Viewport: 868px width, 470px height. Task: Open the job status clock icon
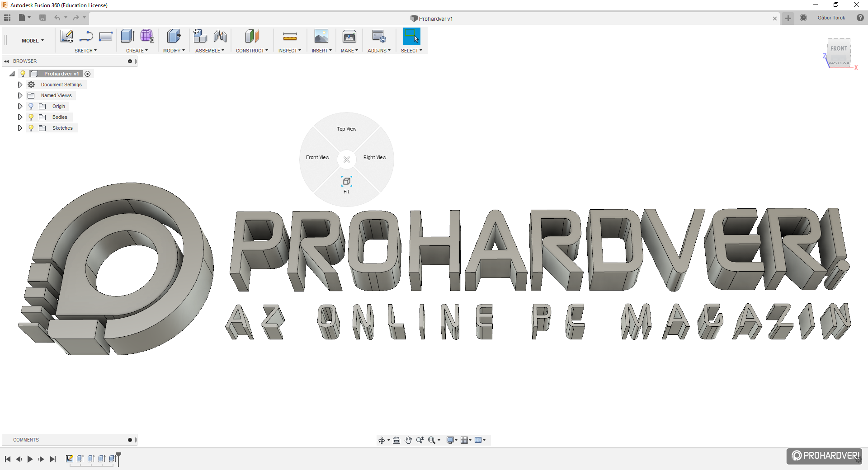tap(803, 18)
